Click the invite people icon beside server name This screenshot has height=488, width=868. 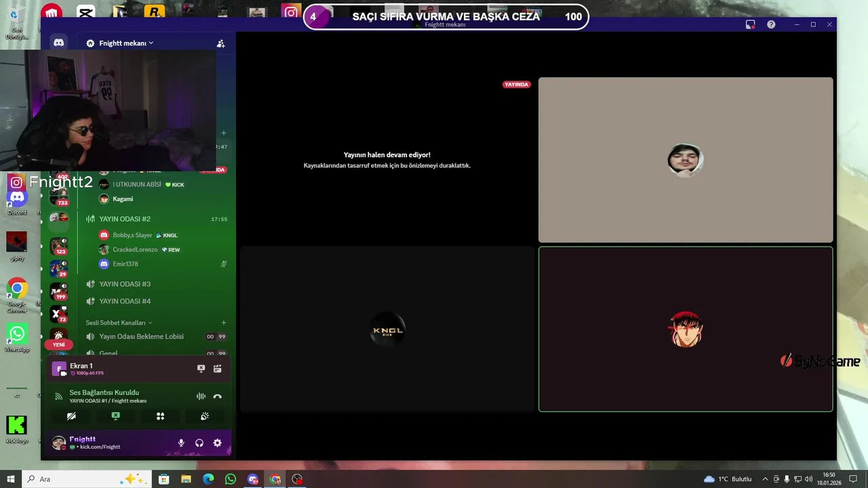(x=220, y=43)
